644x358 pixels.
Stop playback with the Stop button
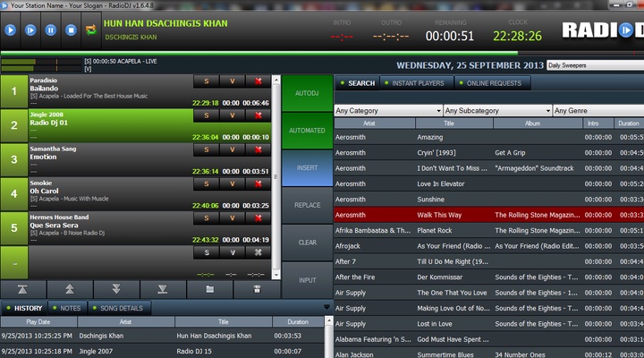(71, 30)
